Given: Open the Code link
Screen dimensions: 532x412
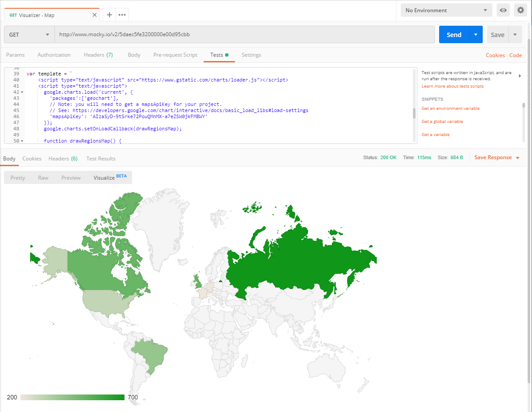Looking at the screenshot, I should [515, 55].
